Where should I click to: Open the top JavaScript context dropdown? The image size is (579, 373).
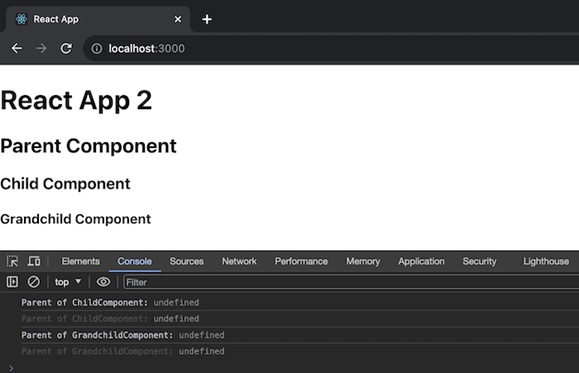point(68,282)
